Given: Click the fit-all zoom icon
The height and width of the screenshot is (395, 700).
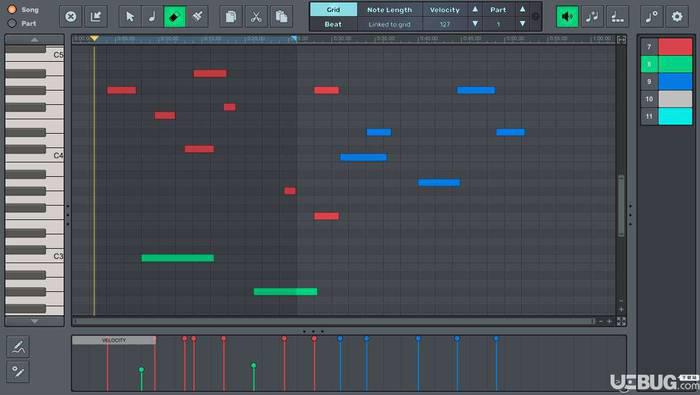Looking at the screenshot, I should coord(621,321).
